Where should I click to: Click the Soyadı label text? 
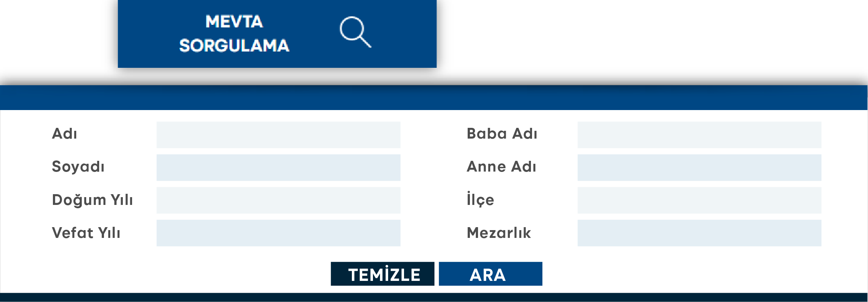click(78, 167)
